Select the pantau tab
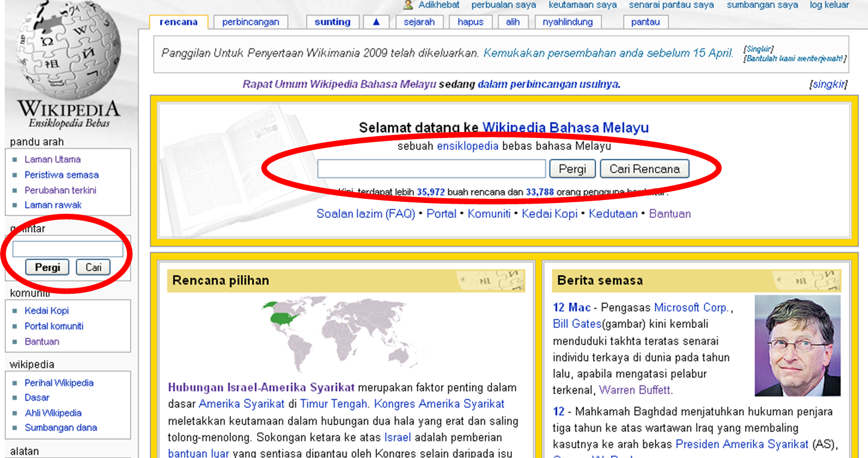868x458 pixels. click(645, 22)
